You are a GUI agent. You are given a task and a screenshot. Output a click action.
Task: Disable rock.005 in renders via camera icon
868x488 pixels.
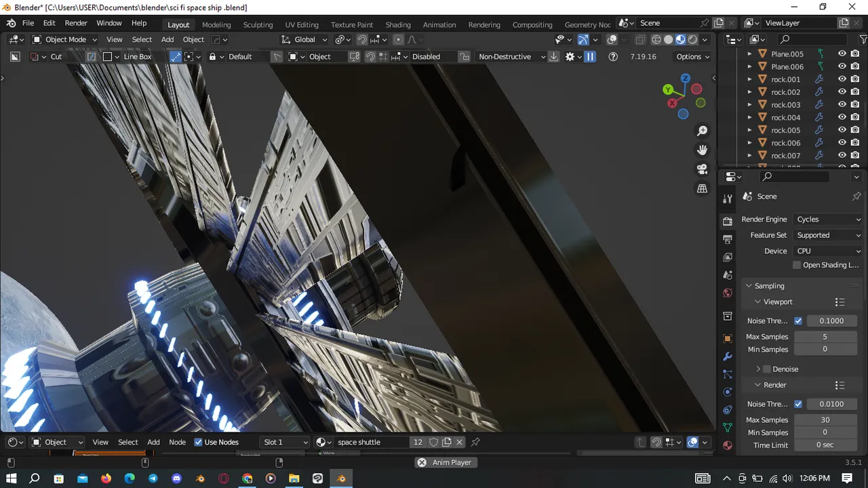coord(855,130)
